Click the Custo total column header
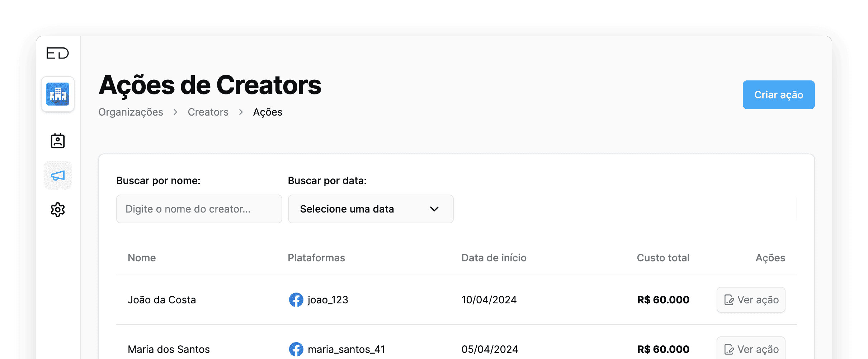The width and height of the screenshot is (868, 359). pos(663,258)
